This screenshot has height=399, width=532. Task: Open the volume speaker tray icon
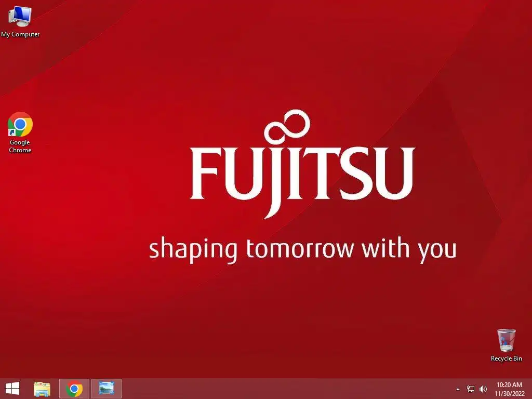click(x=483, y=389)
